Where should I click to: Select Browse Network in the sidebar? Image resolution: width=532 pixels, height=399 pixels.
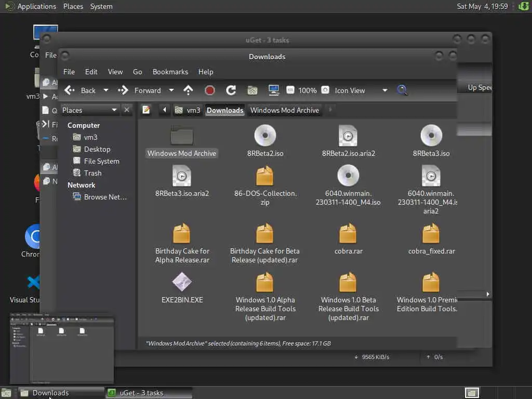(x=100, y=197)
